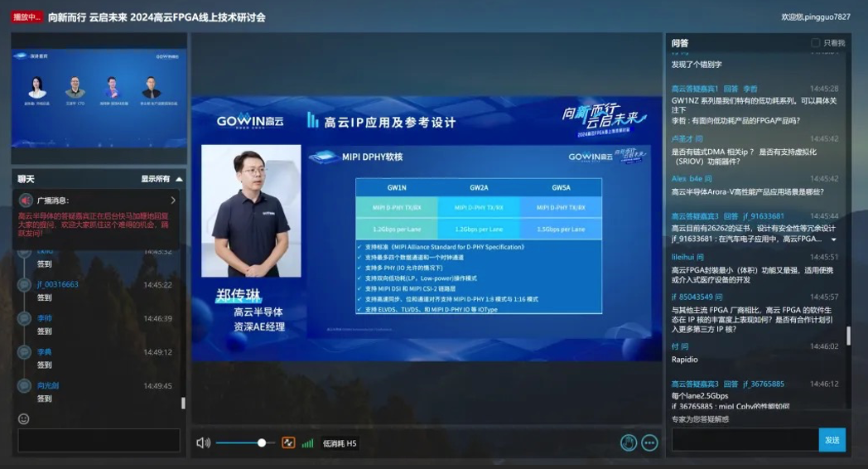Click the Q&A panel scrollbar
This screenshot has height=469, width=868.
[x=848, y=336]
